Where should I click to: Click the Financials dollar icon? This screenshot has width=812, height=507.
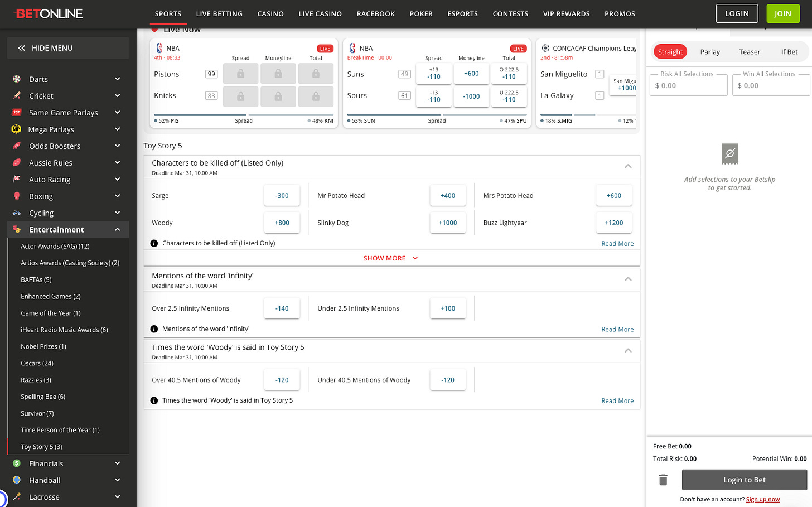click(17, 463)
